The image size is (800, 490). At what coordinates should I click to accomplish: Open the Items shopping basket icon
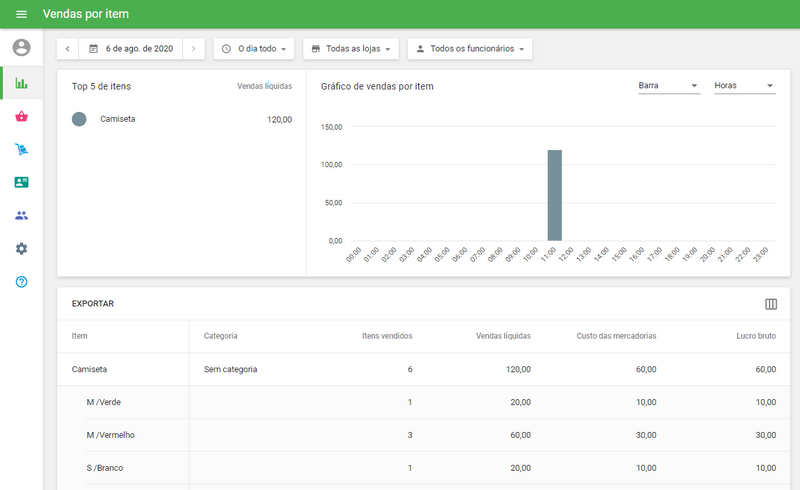[x=21, y=116]
